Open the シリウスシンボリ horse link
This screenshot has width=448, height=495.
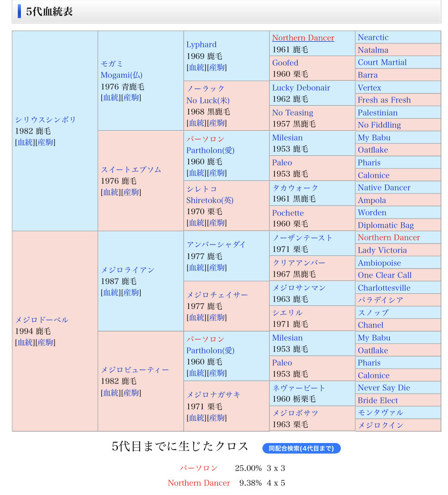point(45,119)
